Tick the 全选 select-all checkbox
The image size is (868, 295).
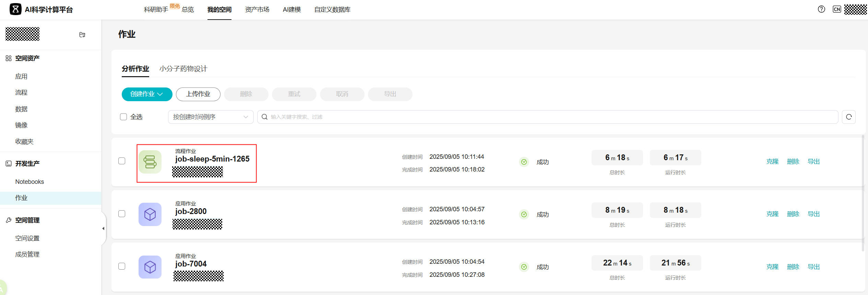(x=123, y=117)
